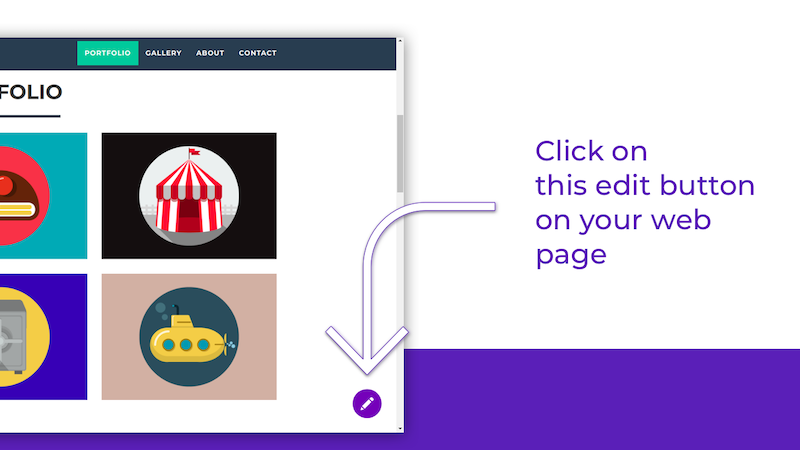Click the curved arrow's pointed head
This screenshot has width=800, height=450.
pyautogui.click(x=367, y=352)
